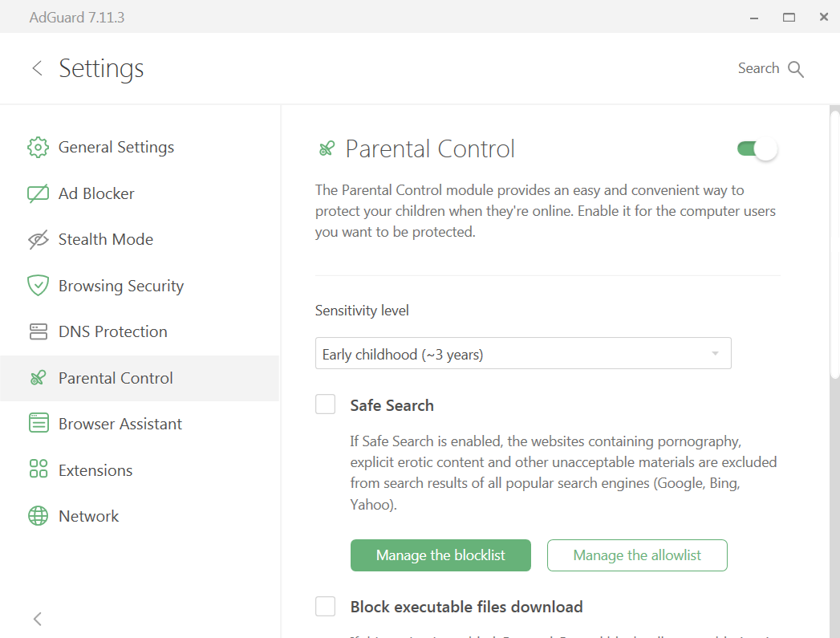
Task: Select the Network globe icon
Action: point(38,515)
